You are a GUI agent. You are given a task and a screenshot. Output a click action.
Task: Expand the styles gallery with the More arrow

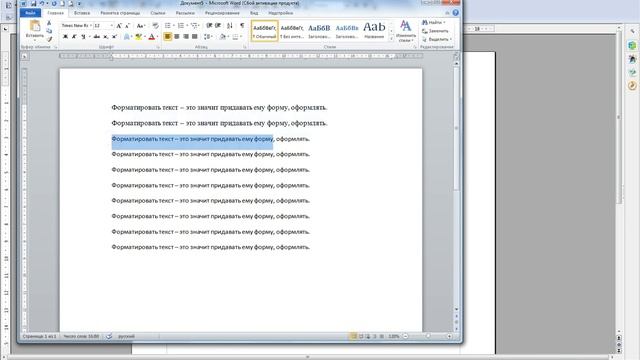391,39
